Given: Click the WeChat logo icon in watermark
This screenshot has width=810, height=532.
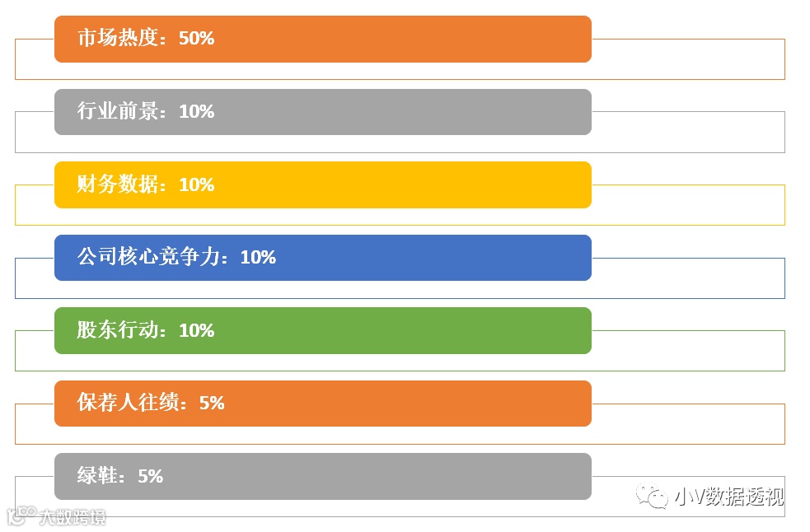Looking at the screenshot, I should (656, 497).
